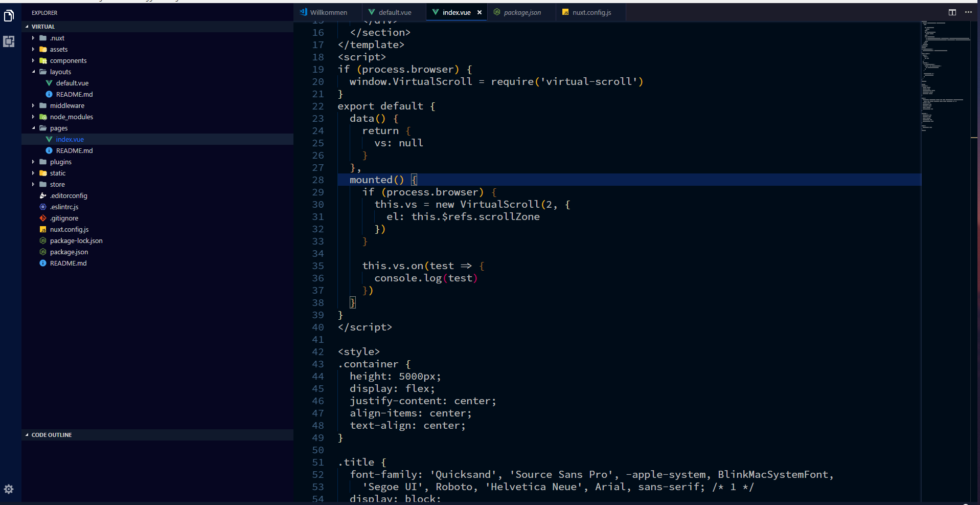The width and height of the screenshot is (980, 505).
Task: Click the .eslintrc.js file icon
Action: [x=43, y=207]
